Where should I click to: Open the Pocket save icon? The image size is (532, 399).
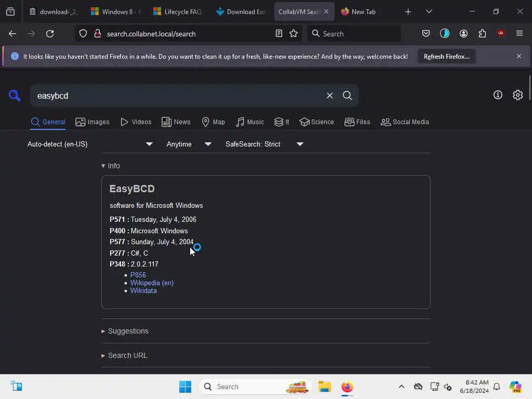click(x=426, y=33)
